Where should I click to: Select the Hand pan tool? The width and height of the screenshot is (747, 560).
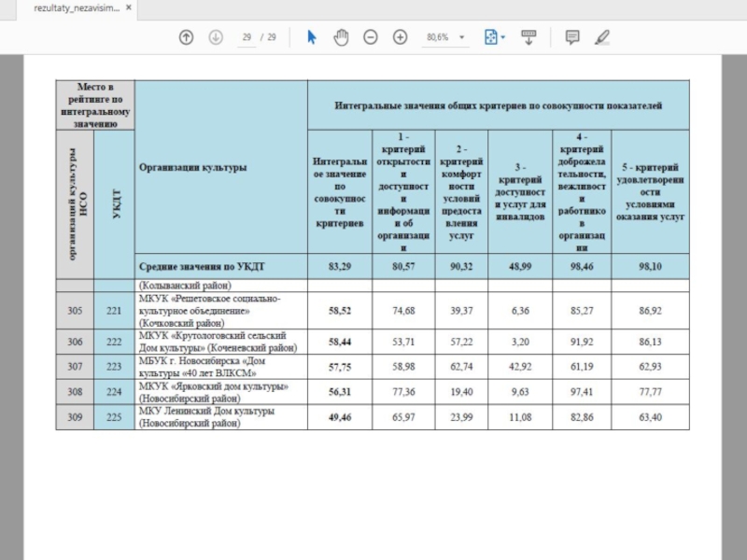click(341, 37)
